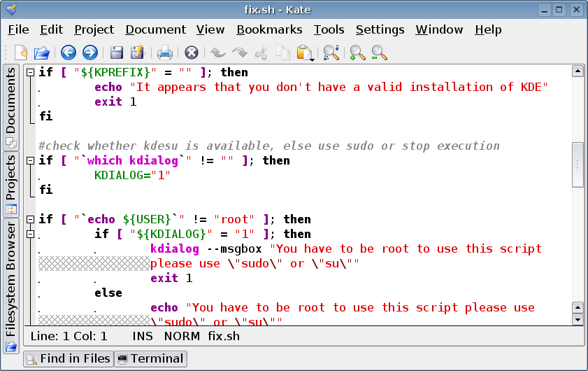Viewport: 588px width, 371px height.
Task: Click the lower scrollbar up arrow above down arrow
Action: [x=578, y=308]
